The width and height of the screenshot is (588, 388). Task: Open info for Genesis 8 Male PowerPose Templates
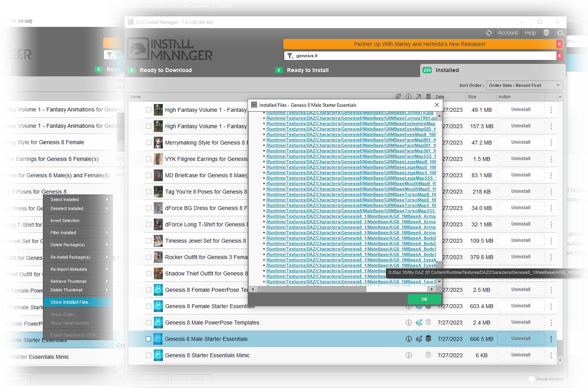tap(408, 323)
